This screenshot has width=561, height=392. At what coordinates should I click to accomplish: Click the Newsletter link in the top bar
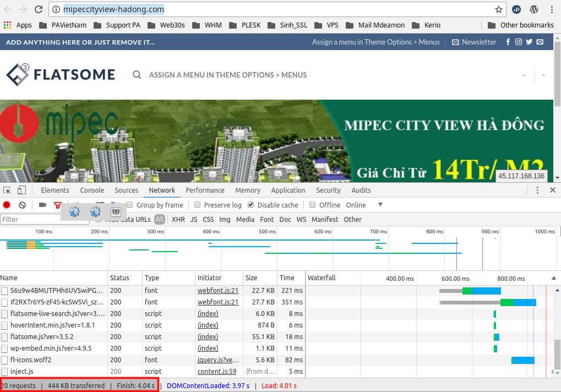(x=474, y=42)
